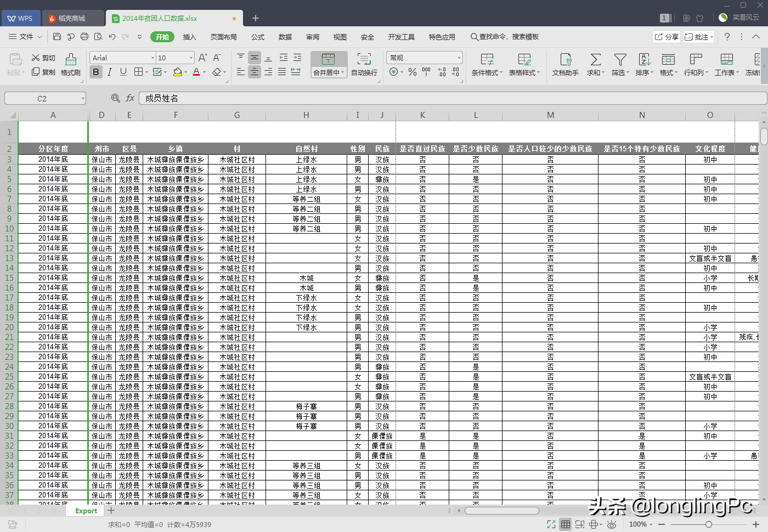Viewport: 768px width, 532px height.
Task: Toggle vertical middle alignment
Action: pos(255,58)
